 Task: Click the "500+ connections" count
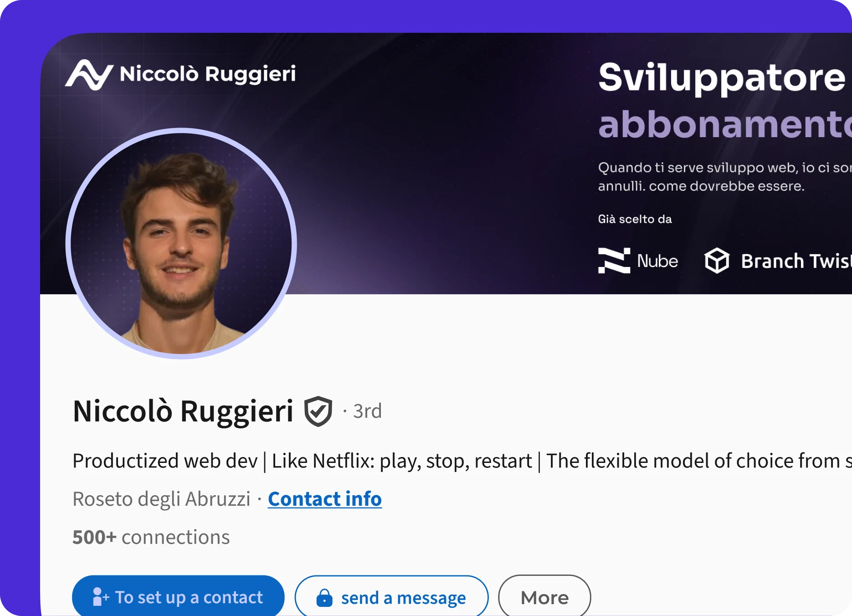pyautogui.click(x=151, y=537)
